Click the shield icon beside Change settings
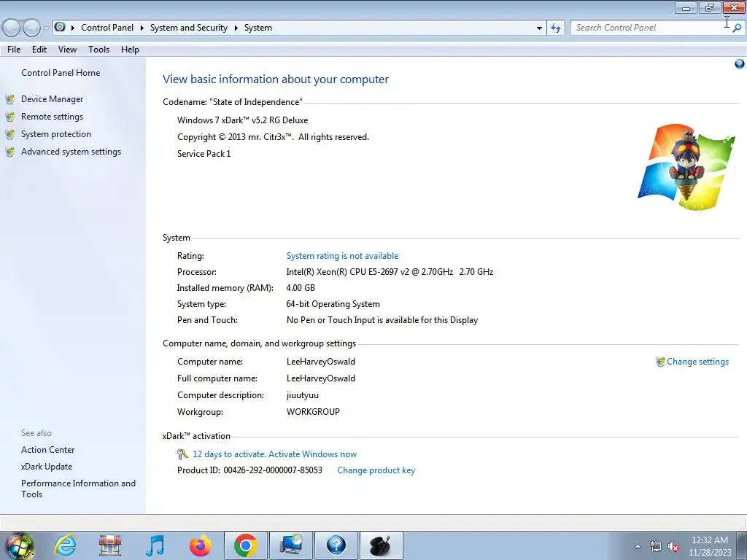This screenshot has height=560, width=747. 660,362
